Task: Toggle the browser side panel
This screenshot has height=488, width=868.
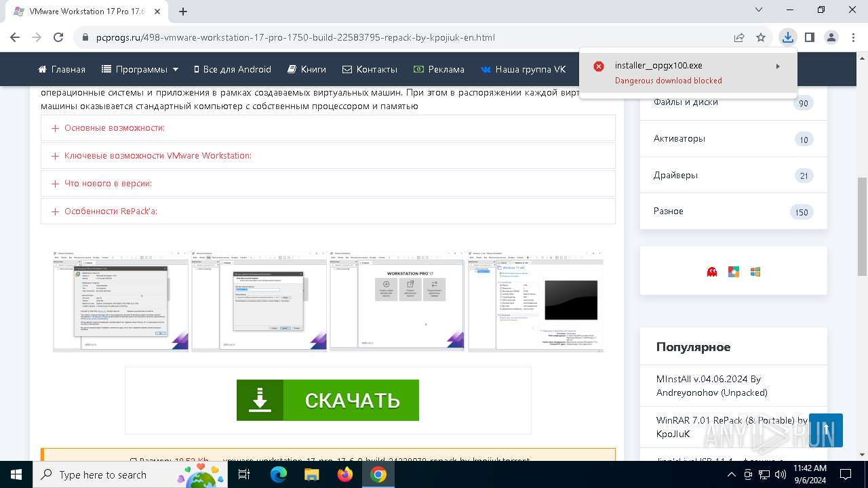Action: pos(809,37)
